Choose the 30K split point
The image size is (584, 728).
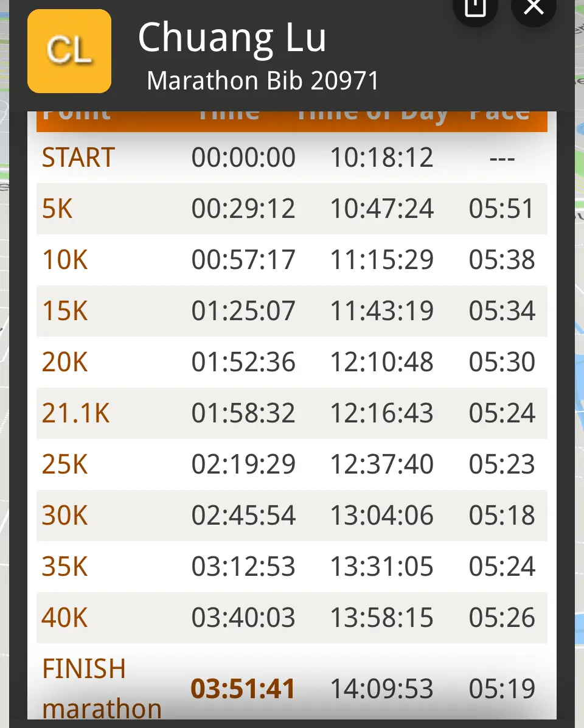tap(65, 516)
